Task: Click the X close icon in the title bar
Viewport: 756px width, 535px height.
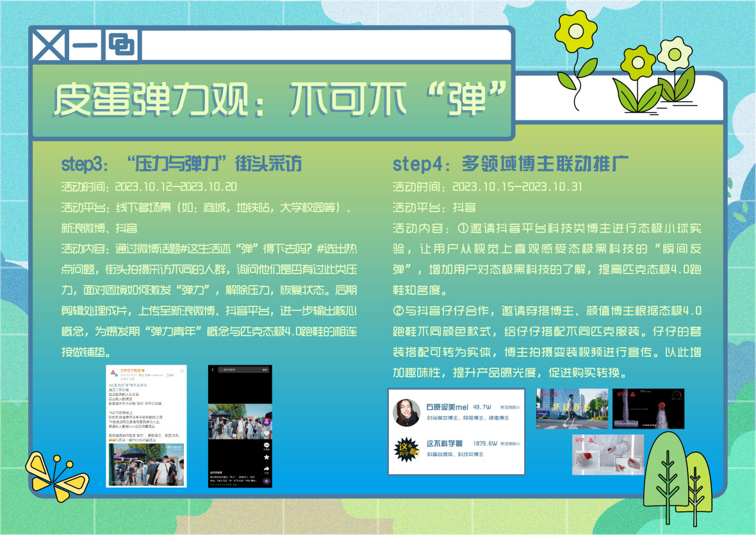Action: (48, 45)
